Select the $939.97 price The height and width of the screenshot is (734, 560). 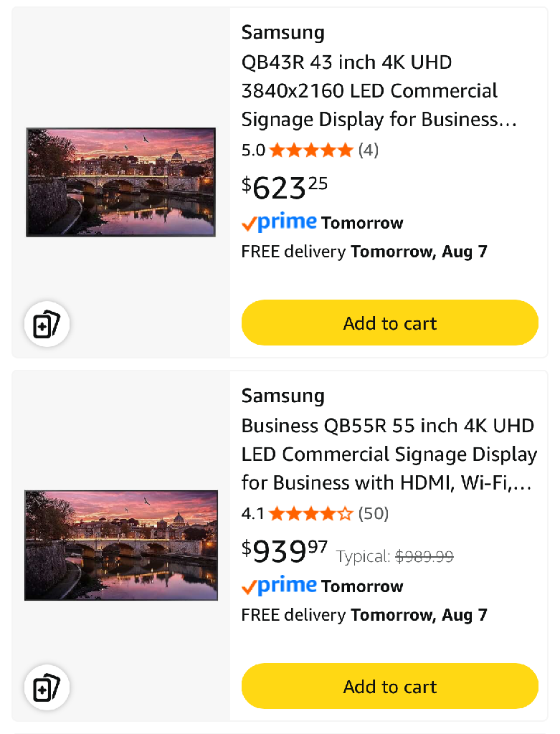point(285,551)
